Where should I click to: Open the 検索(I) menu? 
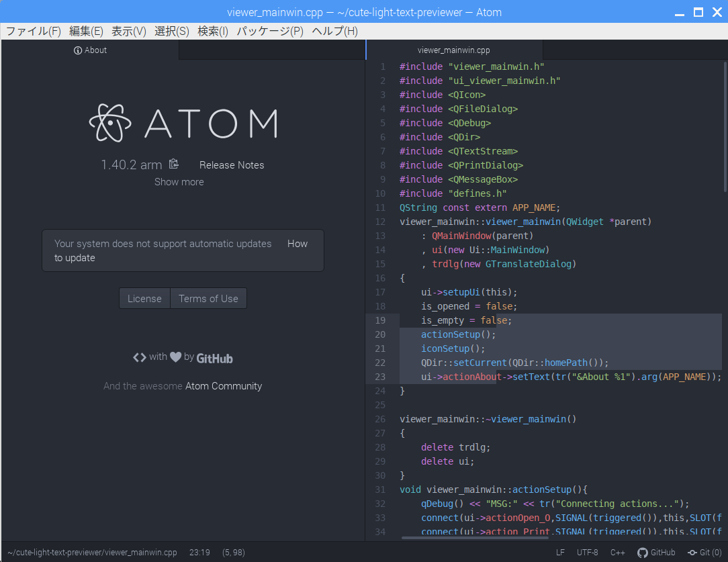(x=213, y=30)
